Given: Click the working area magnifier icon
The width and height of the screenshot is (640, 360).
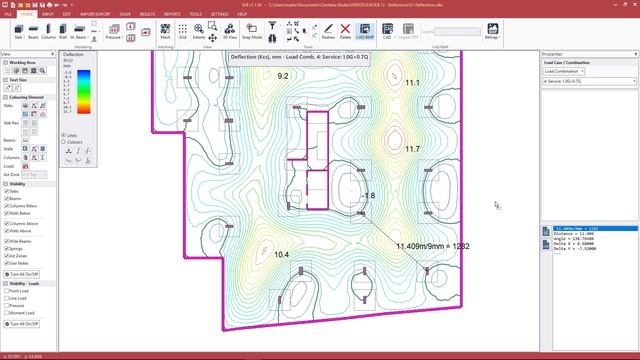Looking at the screenshot, I should pyautogui.click(x=42, y=71).
